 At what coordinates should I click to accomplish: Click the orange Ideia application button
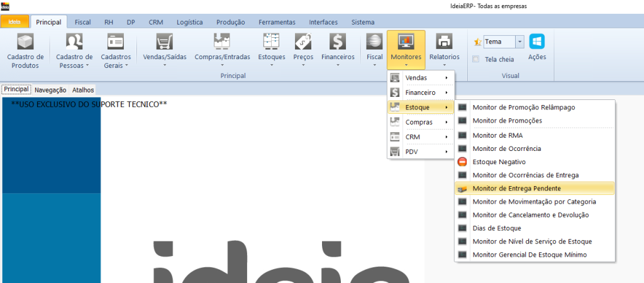[x=14, y=22]
